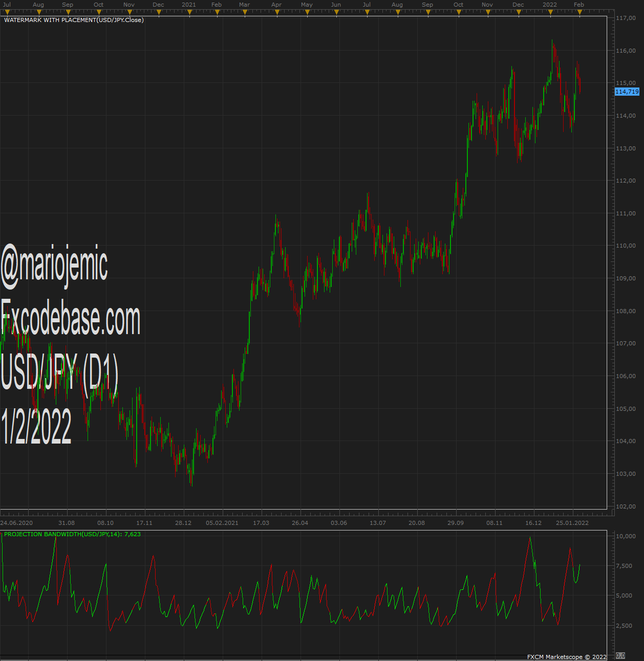
Task: Click the 117,00 price axis label
Action: [x=626, y=18]
